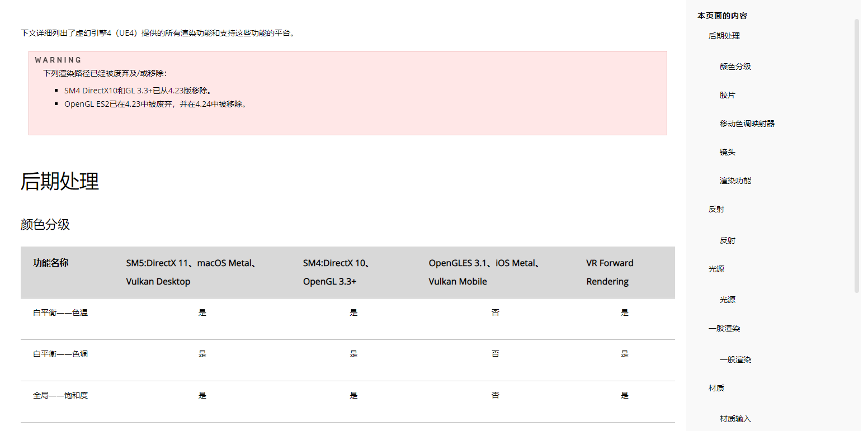
Task: Click the large 后期处理 page heading
Action: [x=60, y=181]
